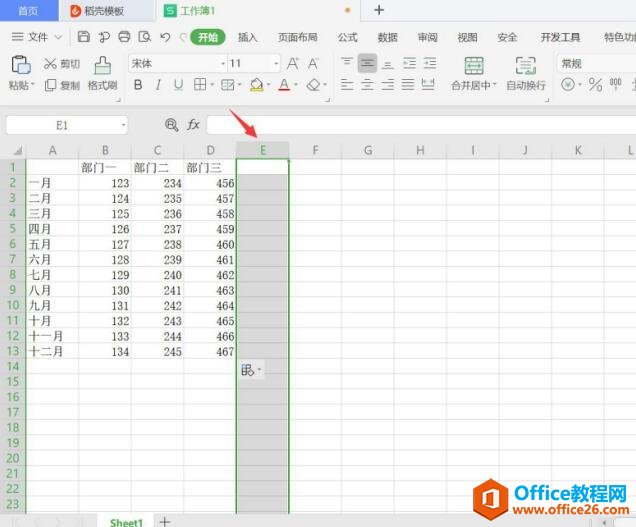Select the Sheet1 tab

point(126,522)
